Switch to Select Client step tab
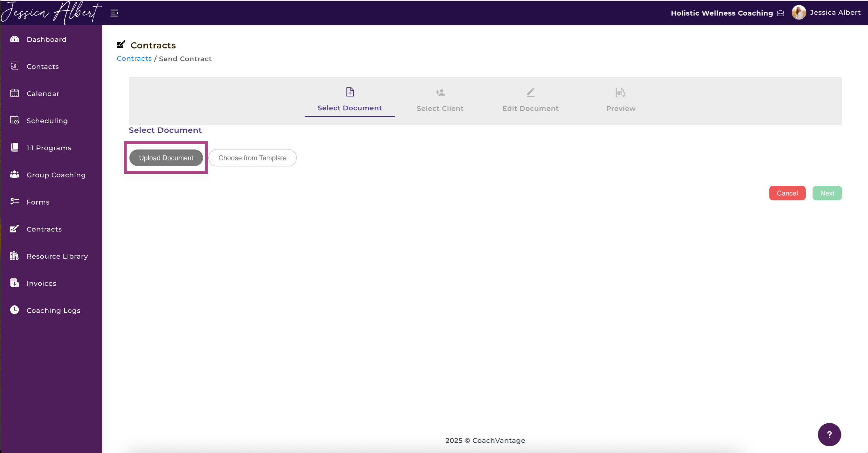Viewport: 868px width, 453px height. [x=440, y=101]
